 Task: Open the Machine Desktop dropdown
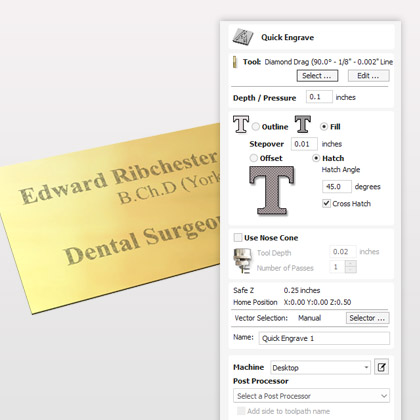pos(320,368)
